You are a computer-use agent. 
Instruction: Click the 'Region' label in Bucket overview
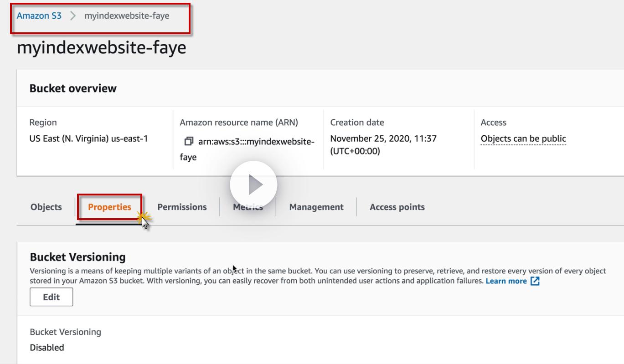point(43,123)
